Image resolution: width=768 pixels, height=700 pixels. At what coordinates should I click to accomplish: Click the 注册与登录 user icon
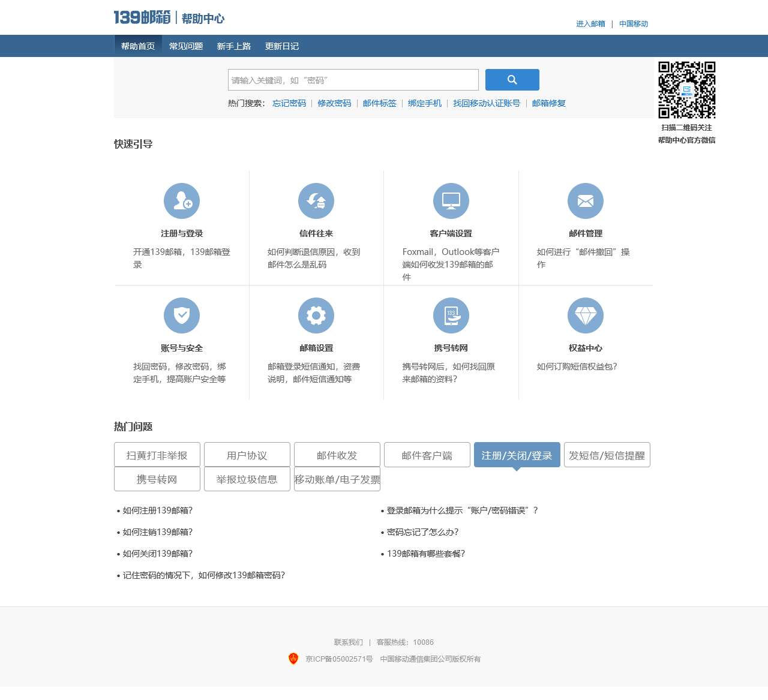pyautogui.click(x=182, y=201)
